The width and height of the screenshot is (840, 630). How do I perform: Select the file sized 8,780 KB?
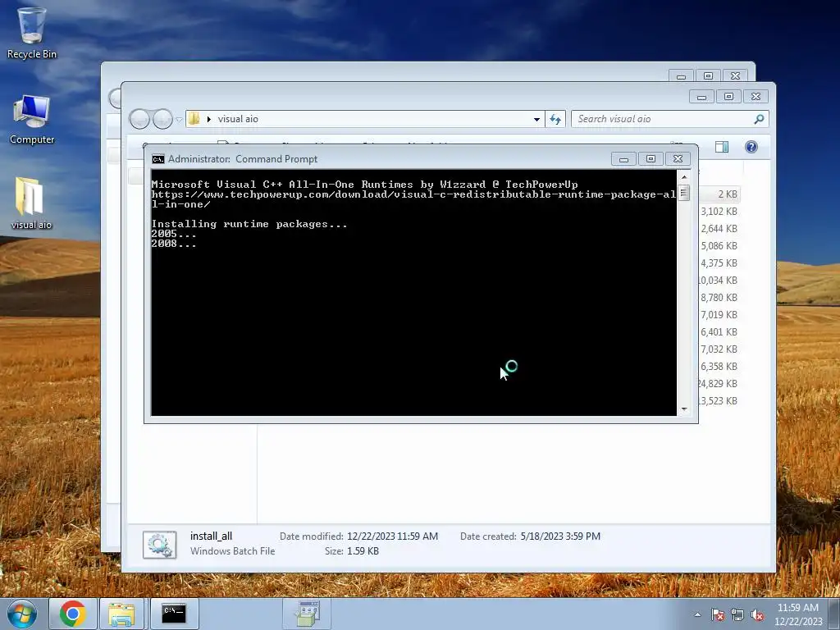(719, 297)
